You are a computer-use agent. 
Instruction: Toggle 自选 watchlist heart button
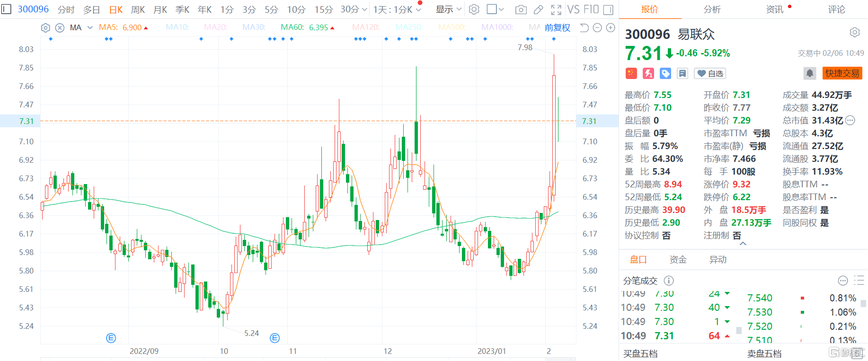click(710, 73)
